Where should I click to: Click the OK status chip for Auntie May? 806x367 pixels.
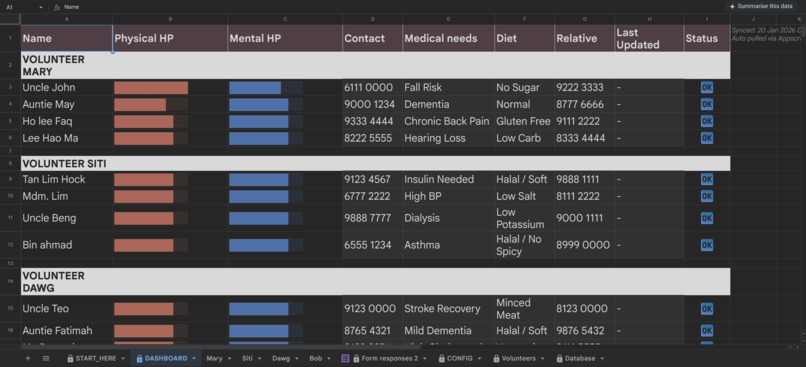pyautogui.click(x=707, y=104)
